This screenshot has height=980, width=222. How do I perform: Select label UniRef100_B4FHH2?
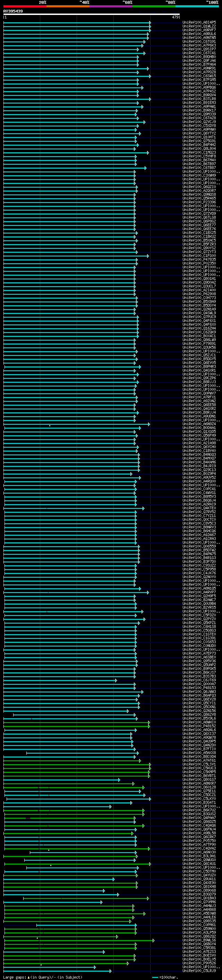pos(199,145)
